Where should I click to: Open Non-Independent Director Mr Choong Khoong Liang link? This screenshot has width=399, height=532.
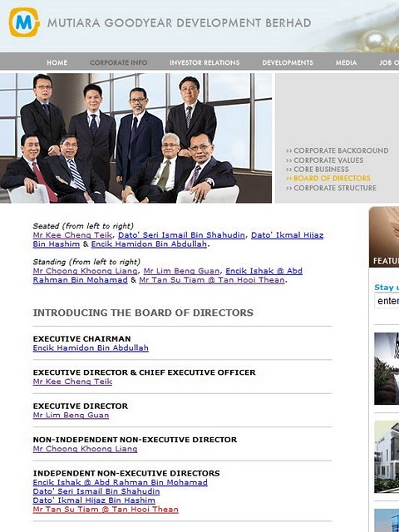click(x=85, y=449)
